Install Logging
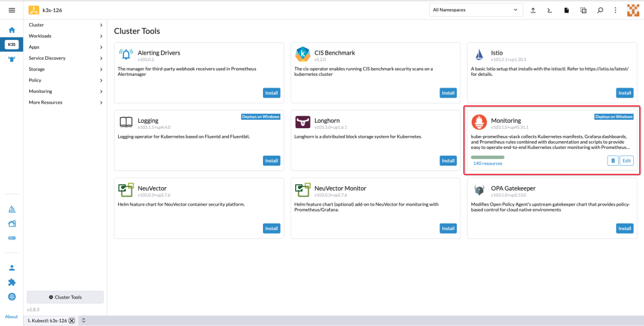Viewport: 644px width, 326px height. click(x=271, y=161)
